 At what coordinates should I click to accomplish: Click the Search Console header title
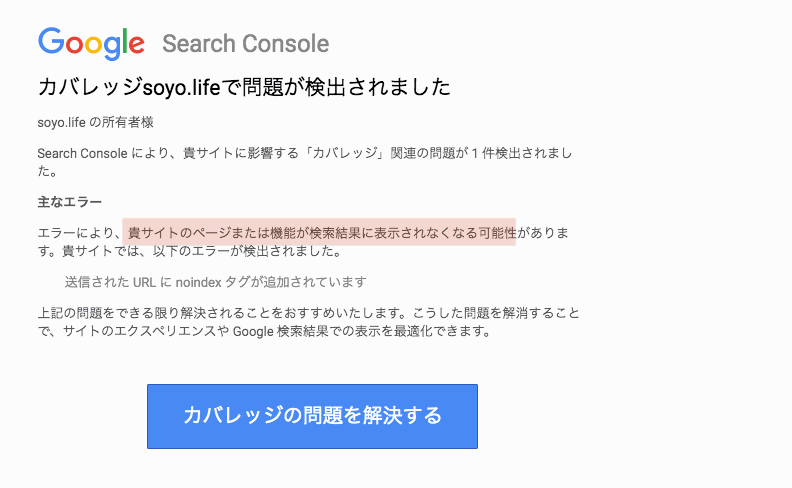245,43
